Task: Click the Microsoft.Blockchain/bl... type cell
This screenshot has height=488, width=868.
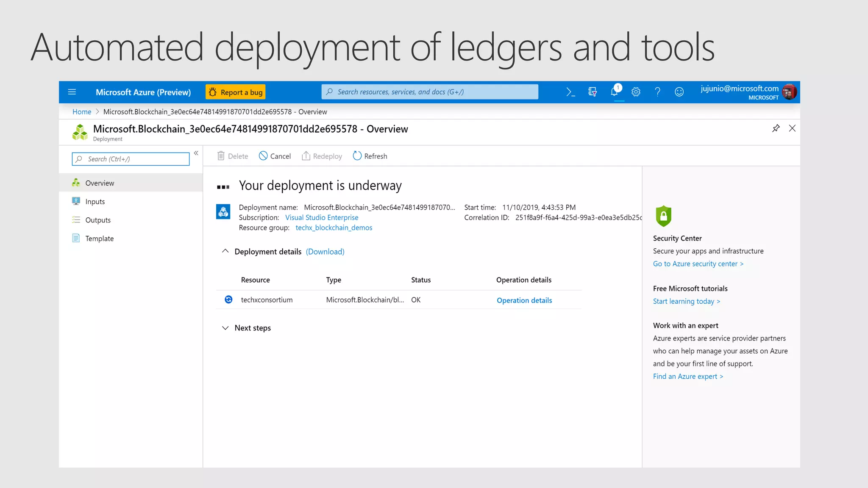Action: pos(365,300)
